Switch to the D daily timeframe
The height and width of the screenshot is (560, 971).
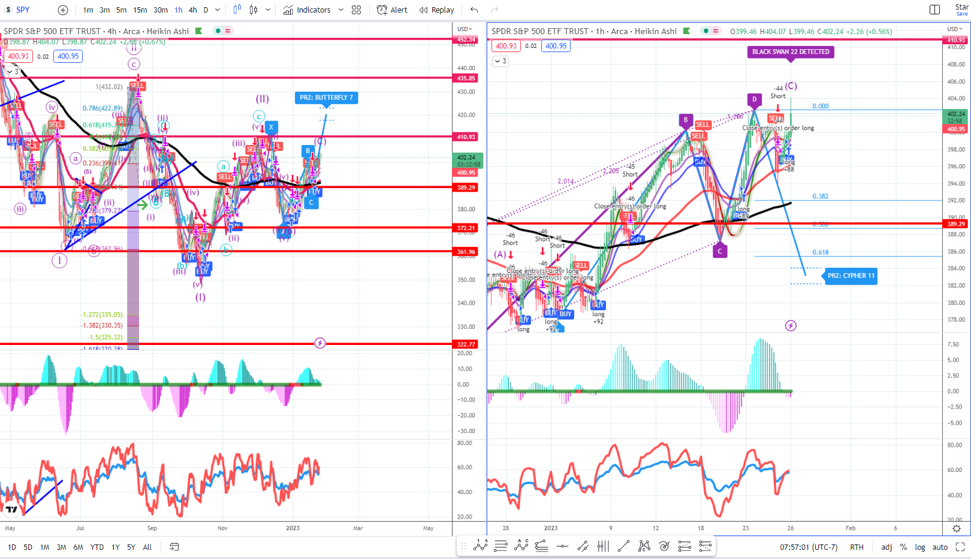pos(206,10)
